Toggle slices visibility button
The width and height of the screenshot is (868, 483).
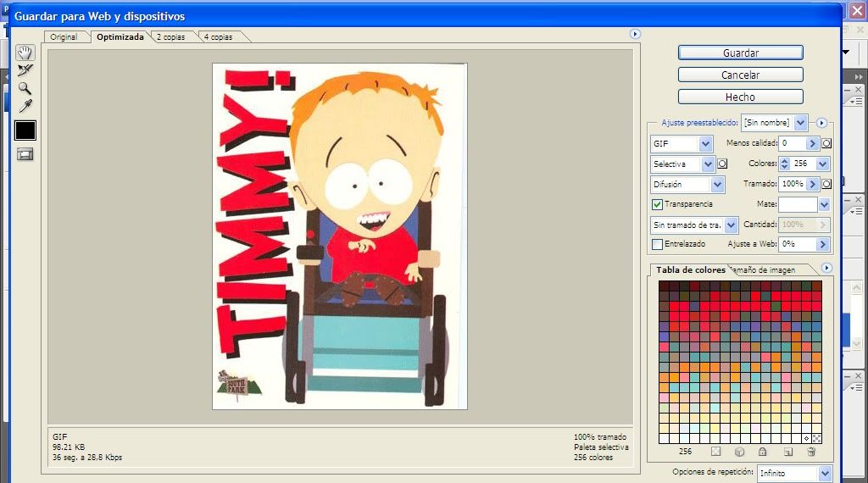pos(25,154)
